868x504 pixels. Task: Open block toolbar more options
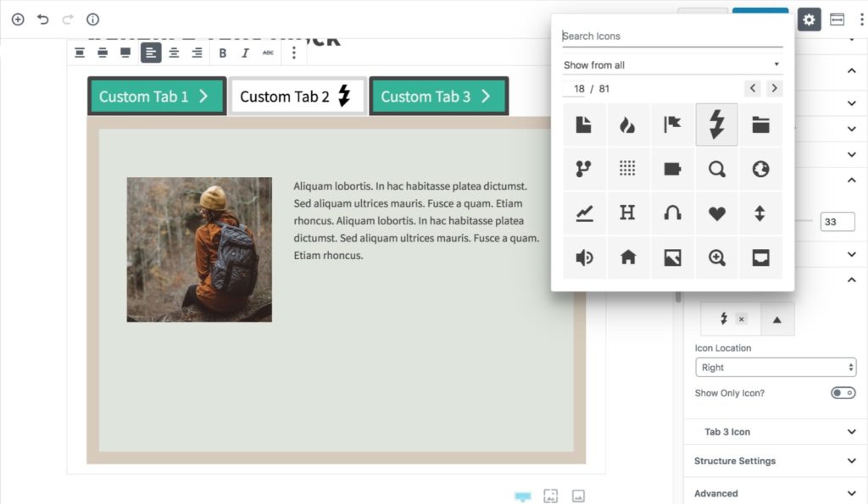click(294, 53)
